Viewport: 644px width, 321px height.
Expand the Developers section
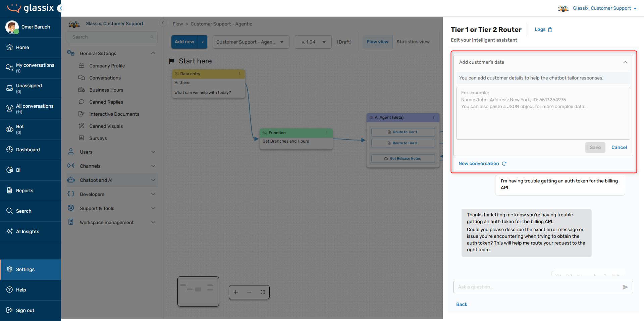click(153, 194)
